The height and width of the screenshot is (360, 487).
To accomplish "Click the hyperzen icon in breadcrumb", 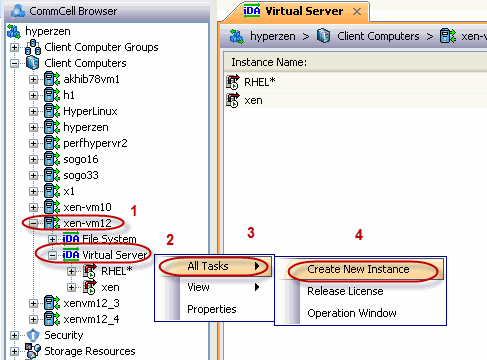I will (237, 36).
